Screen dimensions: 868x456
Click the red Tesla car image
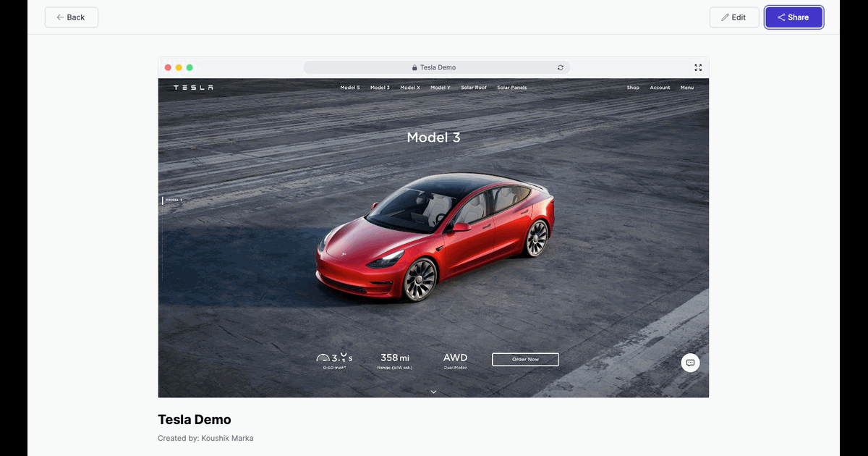(x=435, y=237)
